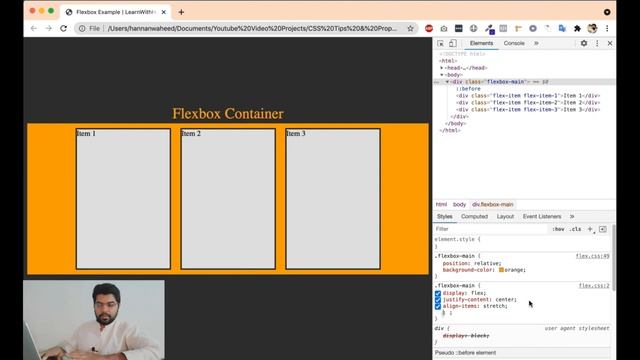Collapse the body element node

point(442,75)
